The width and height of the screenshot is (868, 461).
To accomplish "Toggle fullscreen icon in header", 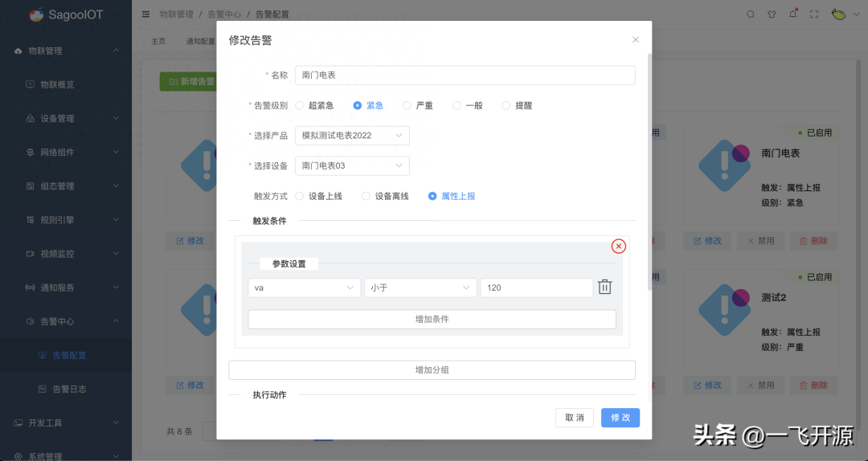I will tap(813, 14).
